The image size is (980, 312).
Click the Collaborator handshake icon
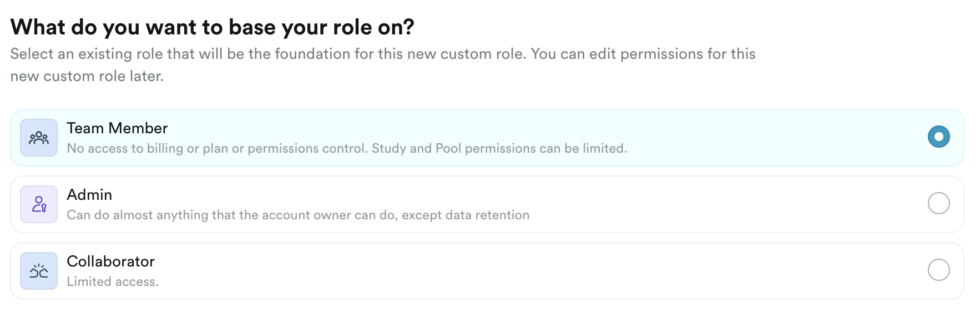pos(39,271)
